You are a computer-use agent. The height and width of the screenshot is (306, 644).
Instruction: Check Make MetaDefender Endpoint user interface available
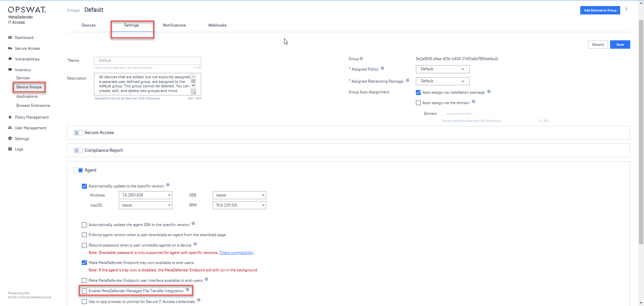[x=84, y=280]
